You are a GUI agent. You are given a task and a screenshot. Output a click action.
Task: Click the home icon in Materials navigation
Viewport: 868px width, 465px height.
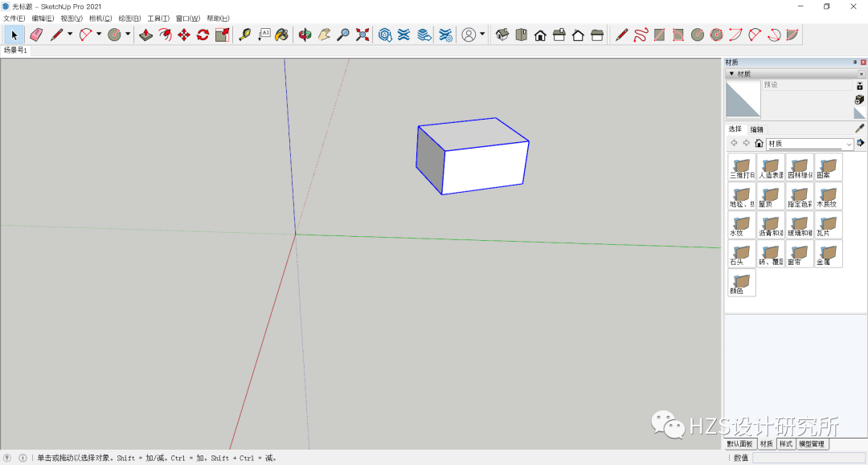point(759,144)
